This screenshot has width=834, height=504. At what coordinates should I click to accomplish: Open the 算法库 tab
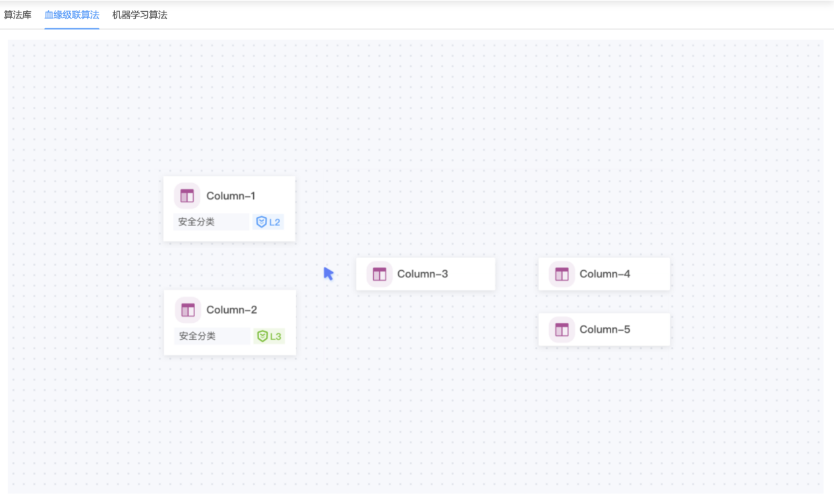pyautogui.click(x=18, y=14)
